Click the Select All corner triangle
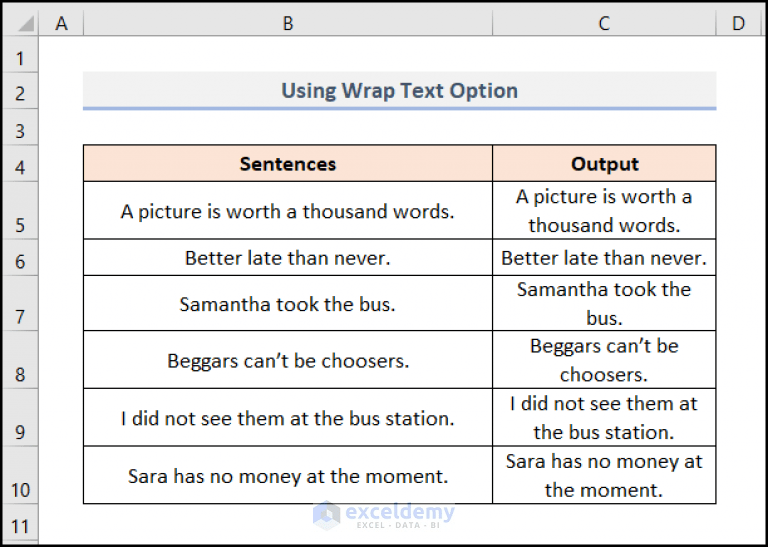 pyautogui.click(x=24, y=24)
